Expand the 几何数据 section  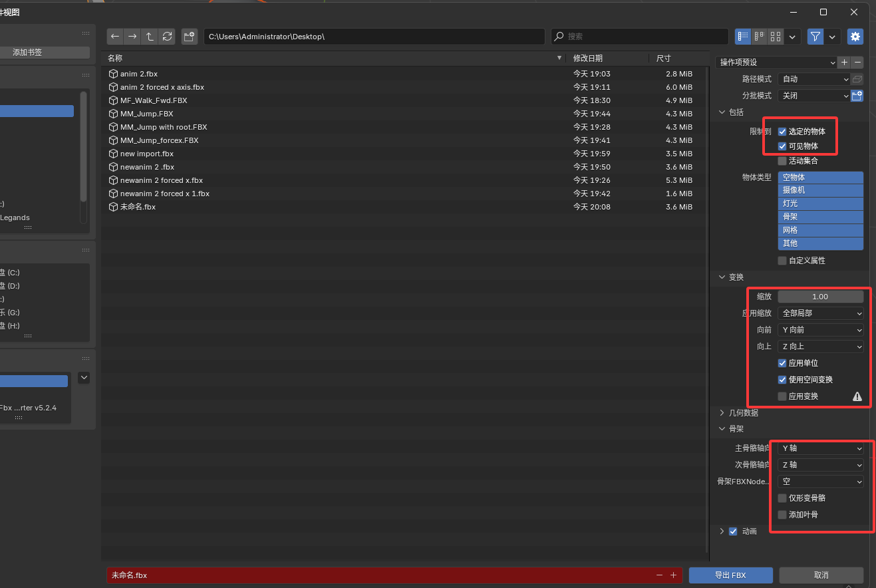pos(722,413)
